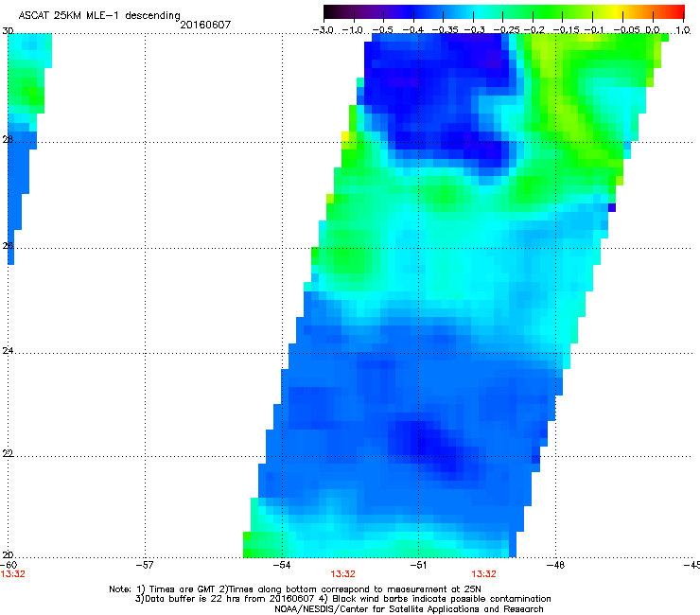Click the 1.0 color bar label
This screenshot has width=700, height=615.
tap(683, 30)
